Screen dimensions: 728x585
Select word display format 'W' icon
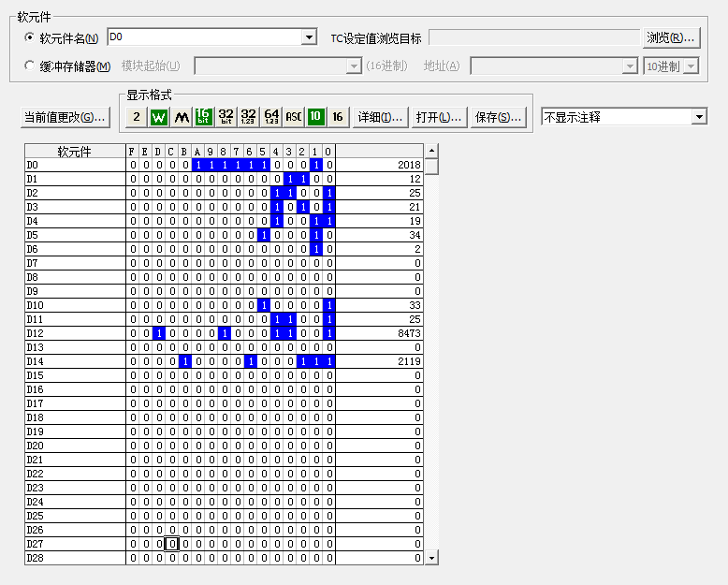coord(158,117)
